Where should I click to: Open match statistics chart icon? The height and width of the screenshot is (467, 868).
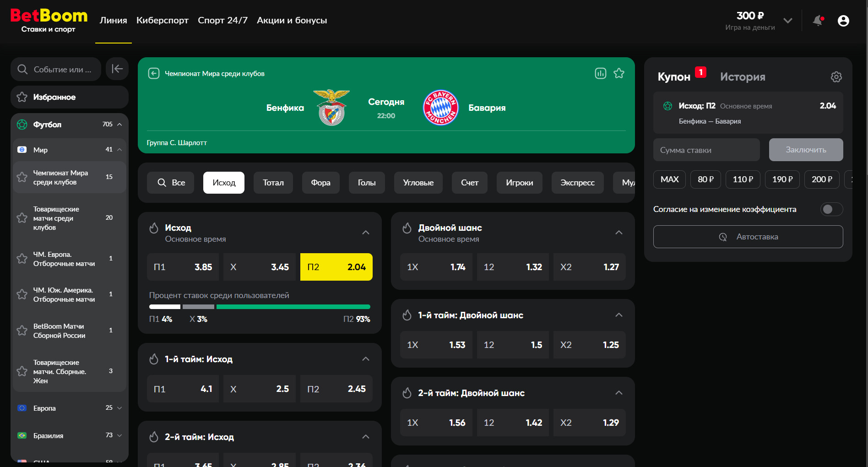pos(601,73)
